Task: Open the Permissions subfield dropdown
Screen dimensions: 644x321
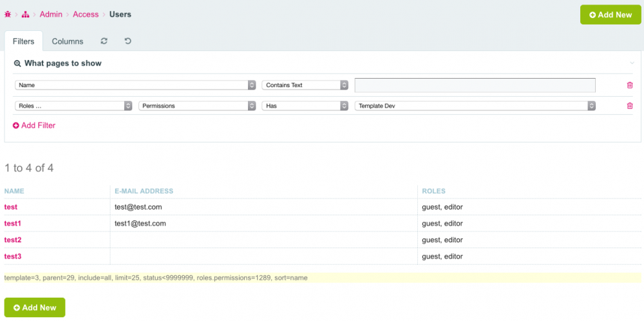Action: 197,106
